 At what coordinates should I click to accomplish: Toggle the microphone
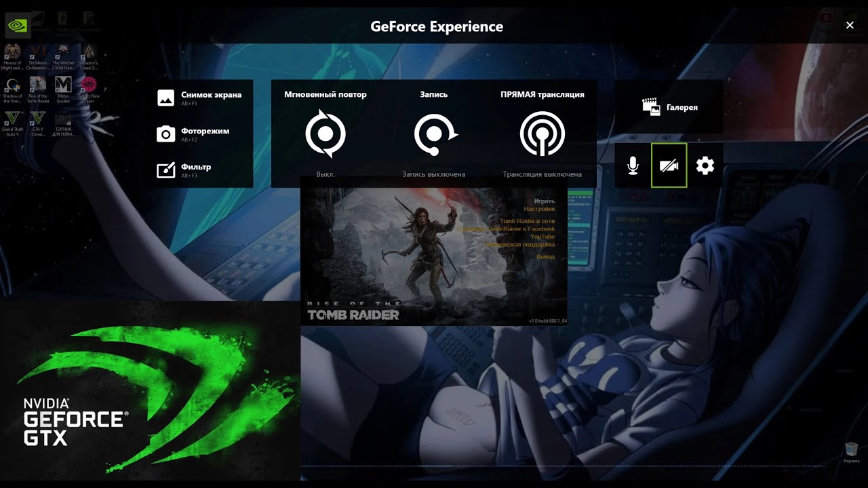tap(633, 165)
